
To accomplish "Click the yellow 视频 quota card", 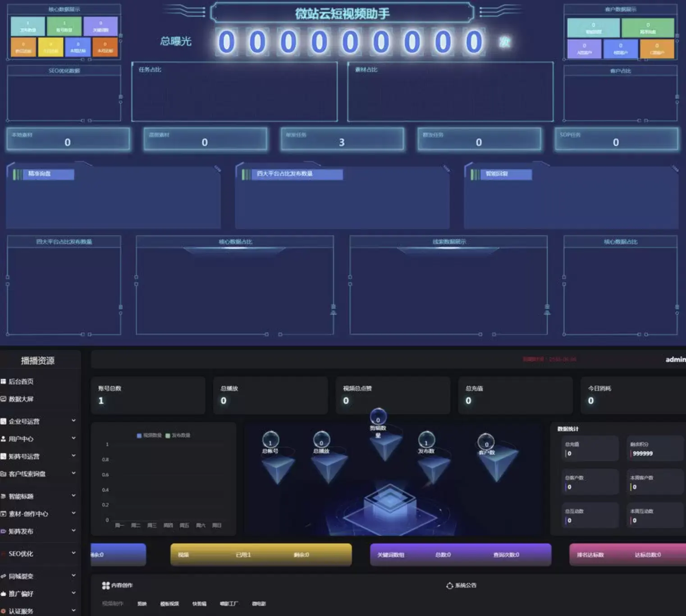I will coord(261,555).
